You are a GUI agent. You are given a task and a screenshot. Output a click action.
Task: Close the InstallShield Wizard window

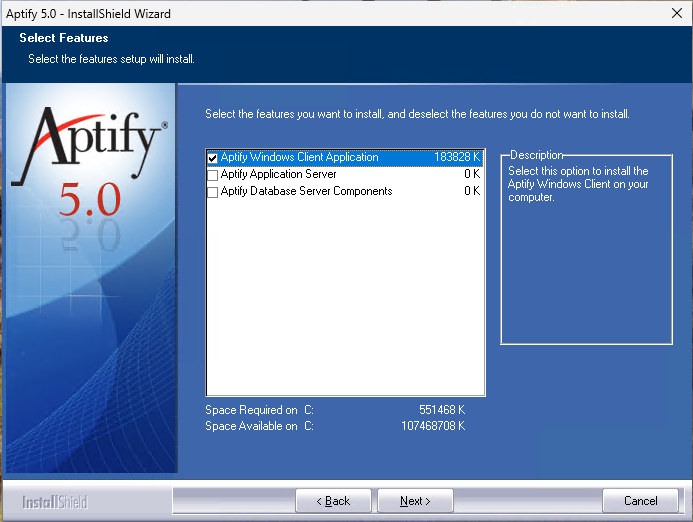pos(677,13)
